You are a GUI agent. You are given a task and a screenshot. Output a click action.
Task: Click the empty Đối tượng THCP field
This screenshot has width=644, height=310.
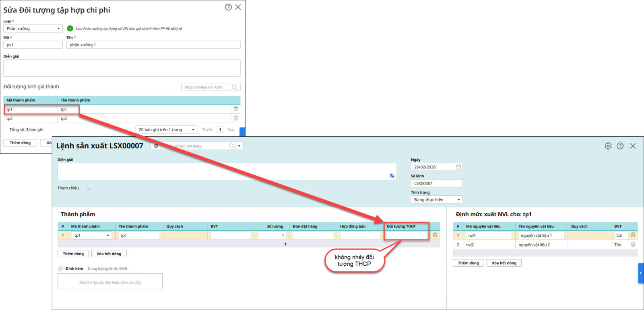point(407,236)
